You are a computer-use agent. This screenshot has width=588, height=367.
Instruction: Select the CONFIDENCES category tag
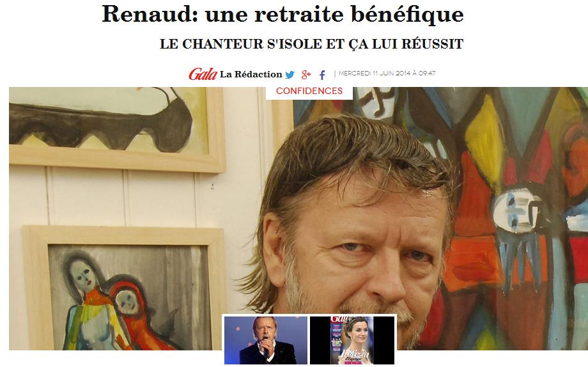click(x=309, y=91)
